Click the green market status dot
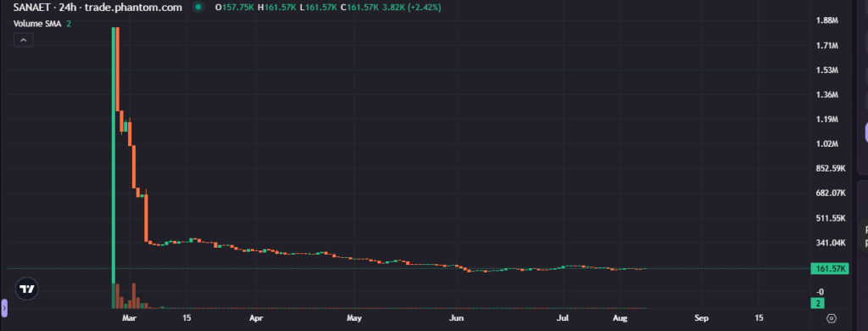Image resolution: width=868 pixels, height=331 pixels. [x=198, y=8]
